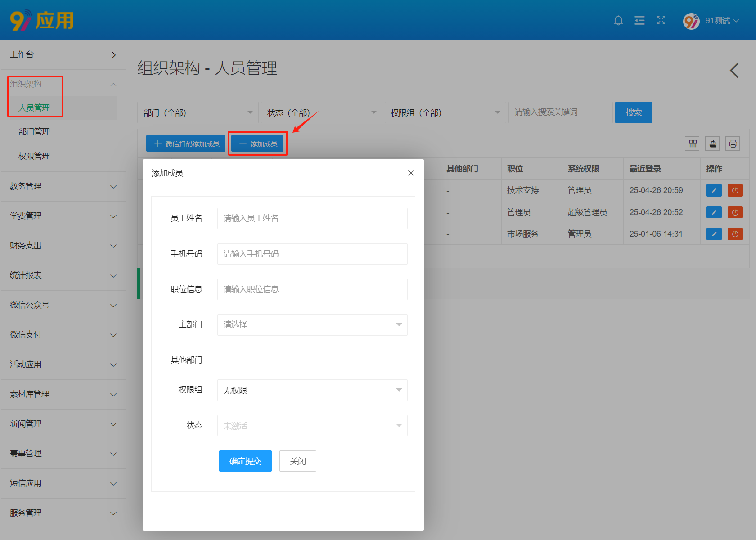This screenshot has height=540, width=756.
Task: Click the print table icon
Action: [x=733, y=144]
